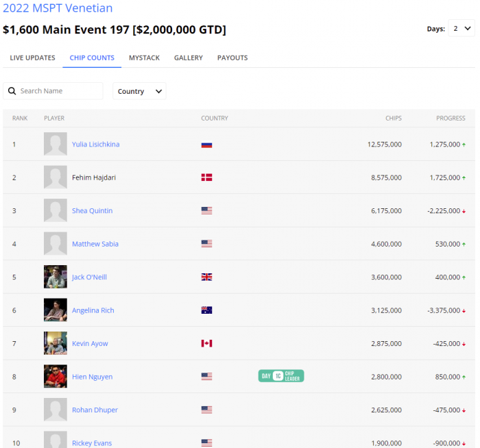This screenshot has width=480, height=448.
Task: Open Rickey Evans player profile
Action: (x=92, y=443)
